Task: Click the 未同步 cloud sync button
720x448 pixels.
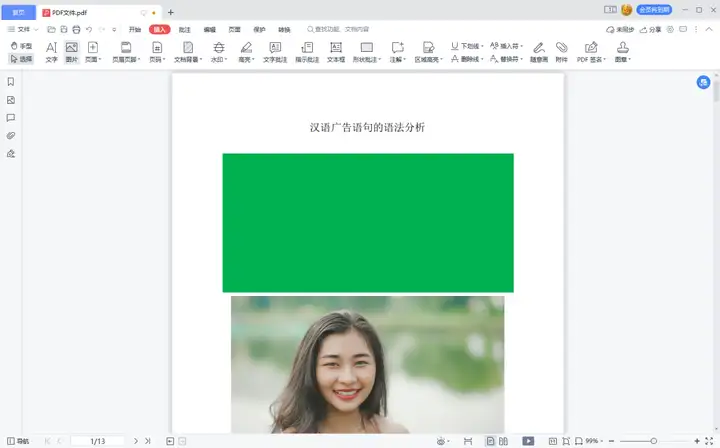Action: tap(620, 29)
